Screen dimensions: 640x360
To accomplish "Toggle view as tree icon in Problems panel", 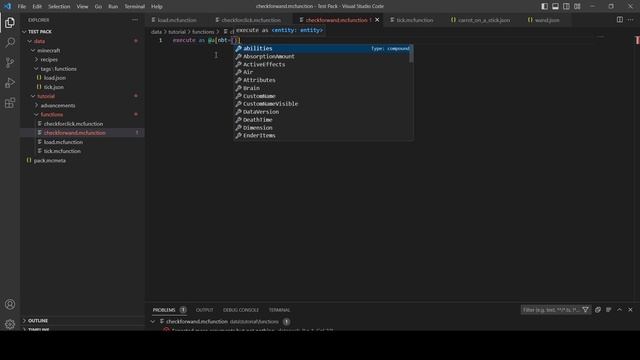I will point(609,310).
